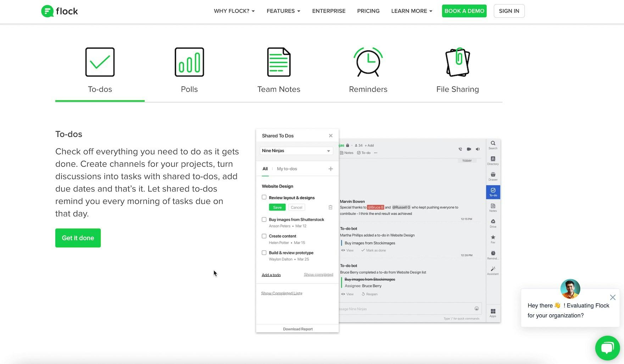Click the Get it done button
The height and width of the screenshot is (364, 624).
[78, 238]
